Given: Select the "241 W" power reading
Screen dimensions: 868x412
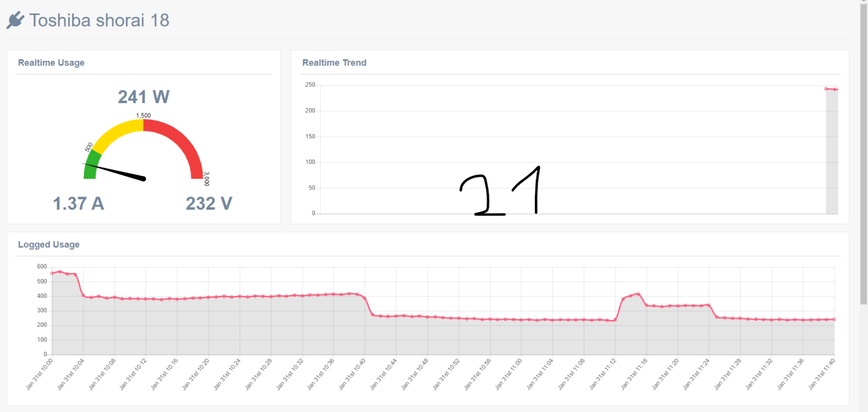Looking at the screenshot, I should (144, 97).
